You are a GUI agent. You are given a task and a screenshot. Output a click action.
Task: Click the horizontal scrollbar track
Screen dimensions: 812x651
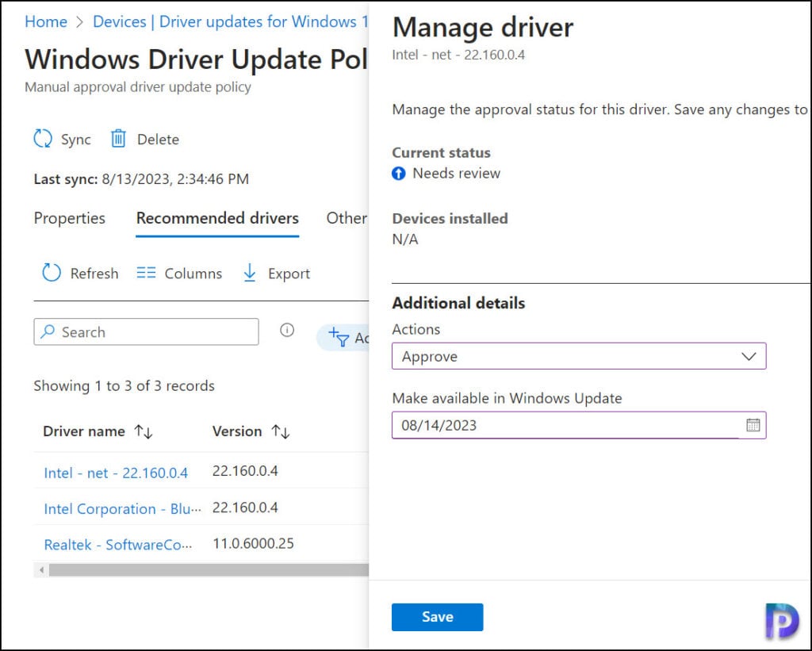209,570
